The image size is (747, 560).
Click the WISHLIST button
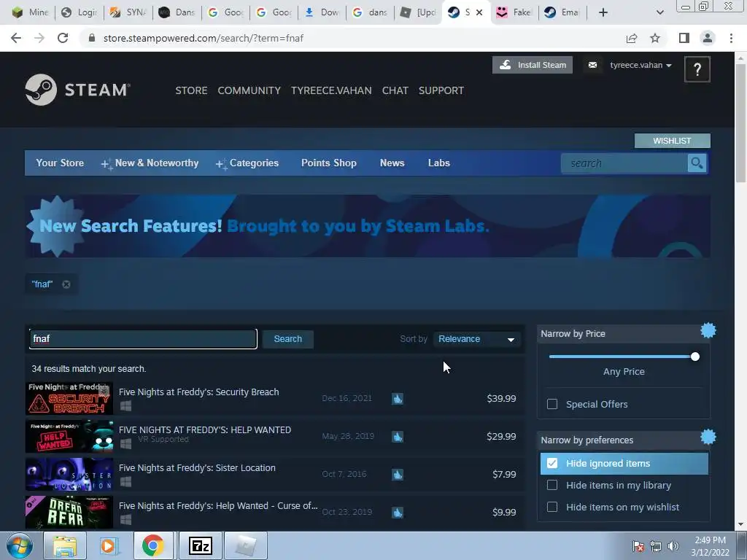click(672, 141)
